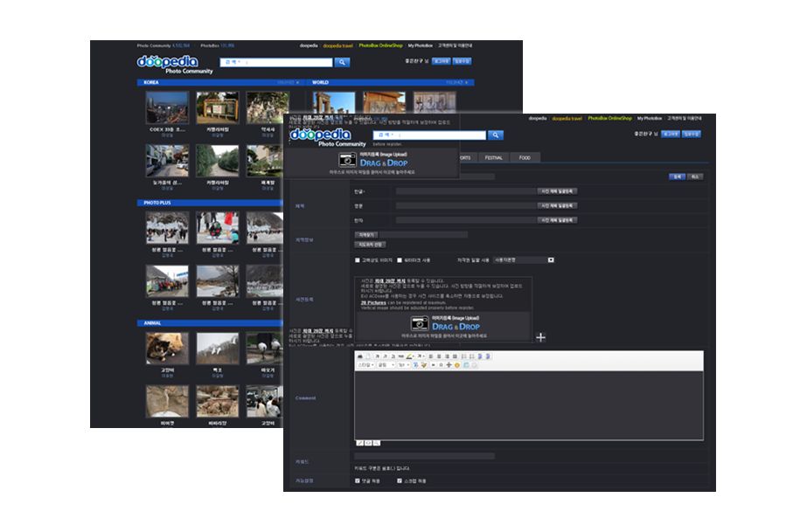Viewport: 807px width, 532px height.
Task: Click the search magnifier button in the front window
Action: tap(495, 135)
